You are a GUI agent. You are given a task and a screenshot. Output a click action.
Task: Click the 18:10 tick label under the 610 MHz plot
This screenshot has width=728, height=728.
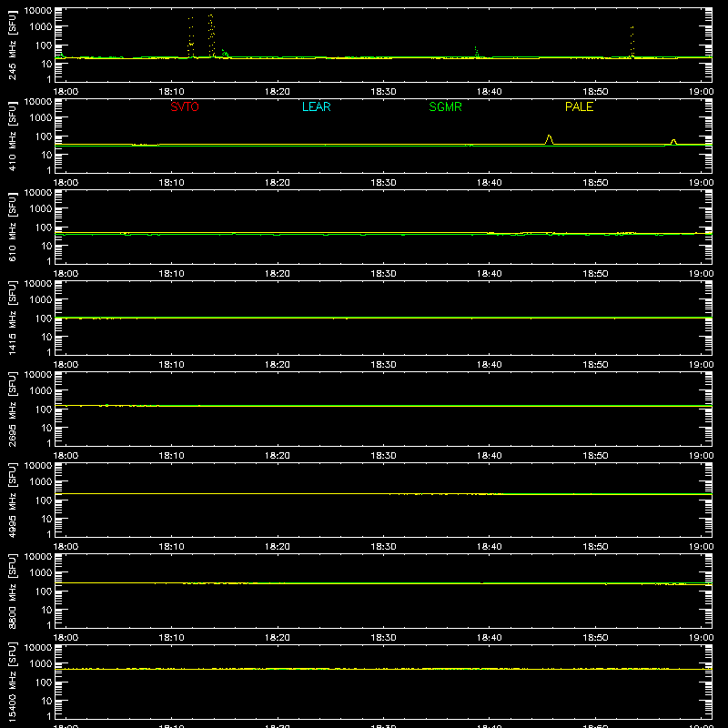tap(172, 274)
